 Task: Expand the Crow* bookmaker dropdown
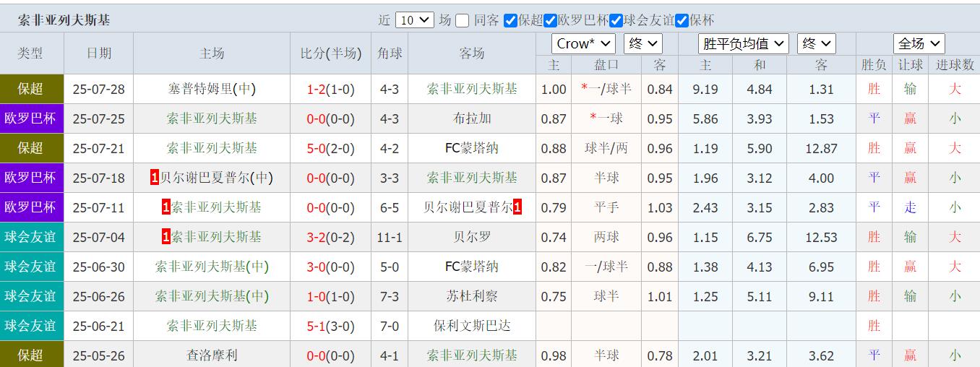583,43
